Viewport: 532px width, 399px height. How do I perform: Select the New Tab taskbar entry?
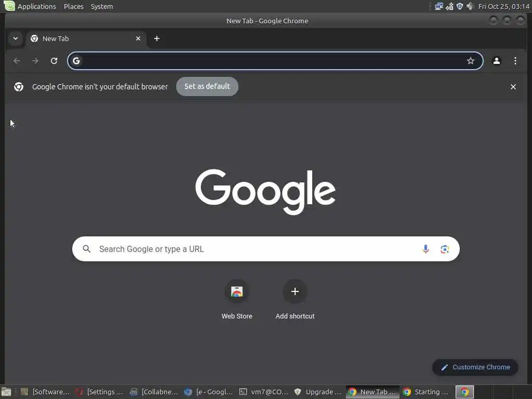(373, 392)
